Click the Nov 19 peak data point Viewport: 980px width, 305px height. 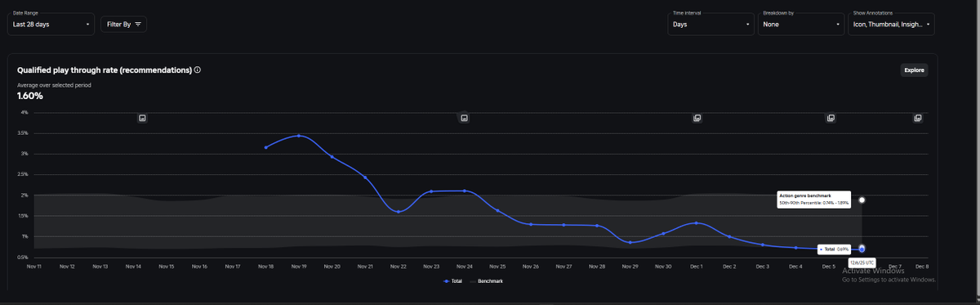point(299,136)
